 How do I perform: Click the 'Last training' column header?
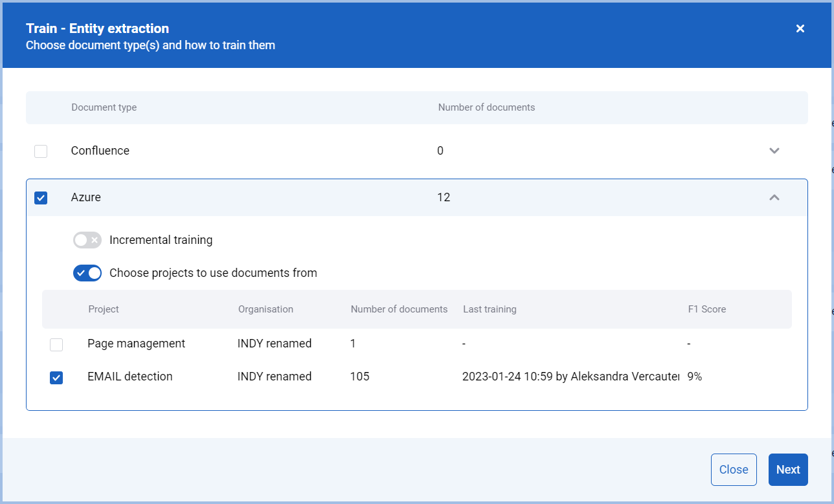click(490, 309)
